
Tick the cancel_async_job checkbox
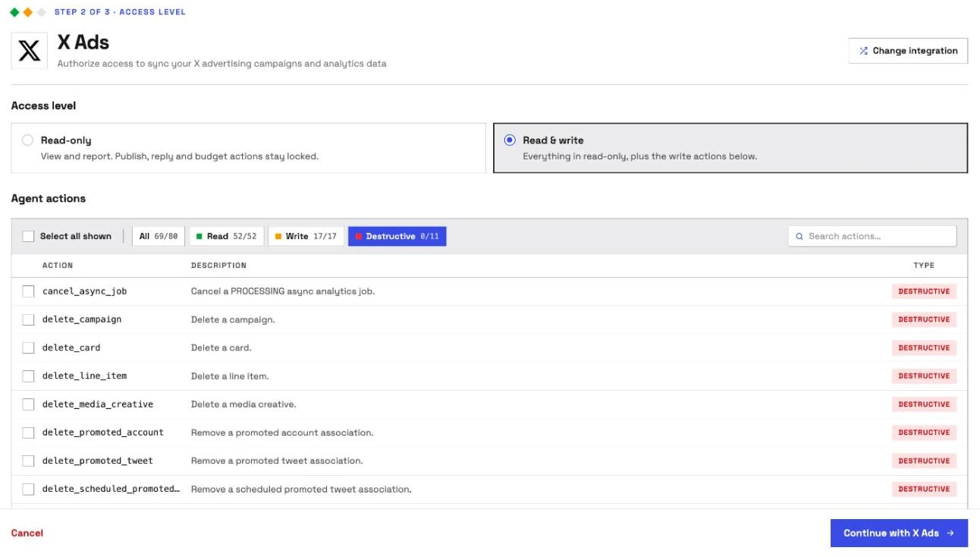pyautogui.click(x=28, y=291)
